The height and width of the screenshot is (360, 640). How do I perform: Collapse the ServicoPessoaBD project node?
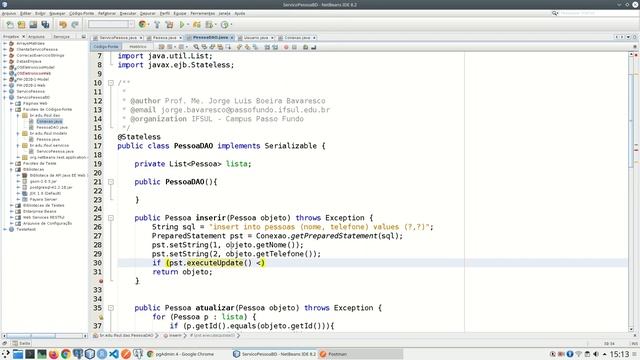click(5, 98)
